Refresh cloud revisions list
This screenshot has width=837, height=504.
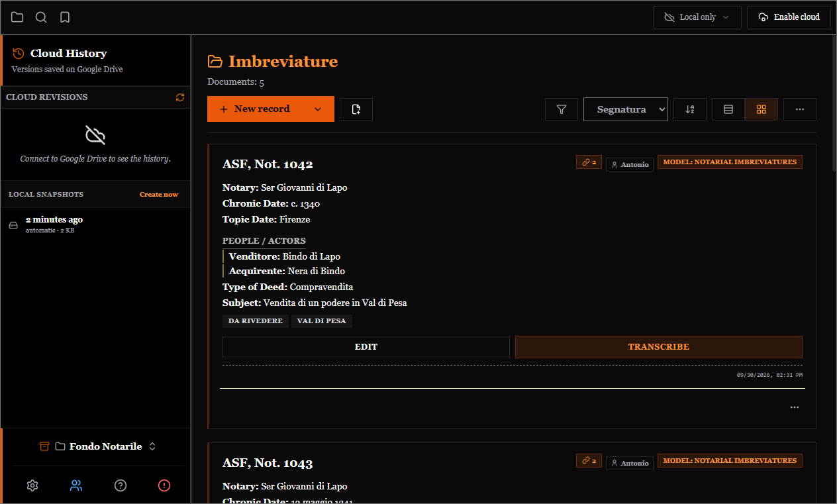click(x=180, y=97)
